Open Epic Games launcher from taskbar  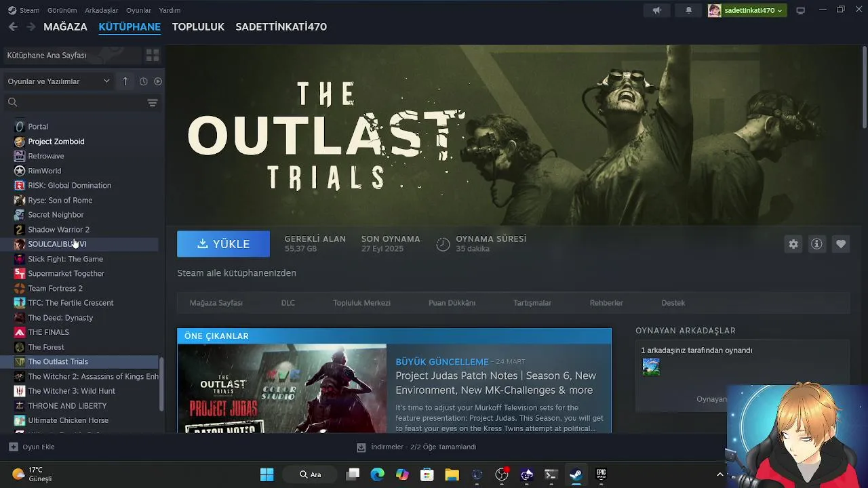(601, 474)
